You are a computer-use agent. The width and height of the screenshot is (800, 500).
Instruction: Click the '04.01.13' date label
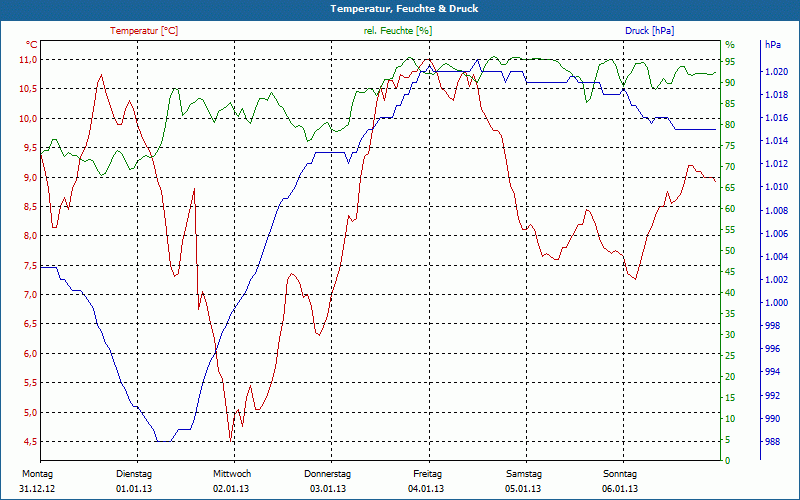pyautogui.click(x=426, y=489)
